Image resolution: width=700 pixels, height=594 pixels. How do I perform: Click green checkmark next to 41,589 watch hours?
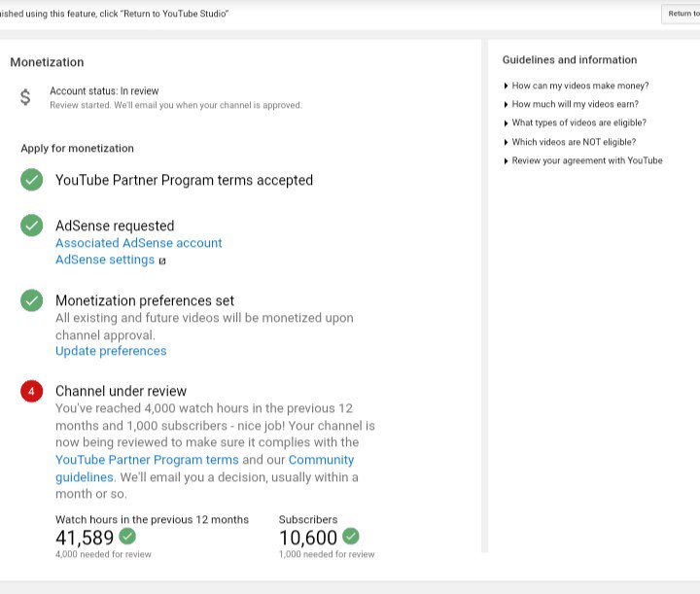coord(127,536)
